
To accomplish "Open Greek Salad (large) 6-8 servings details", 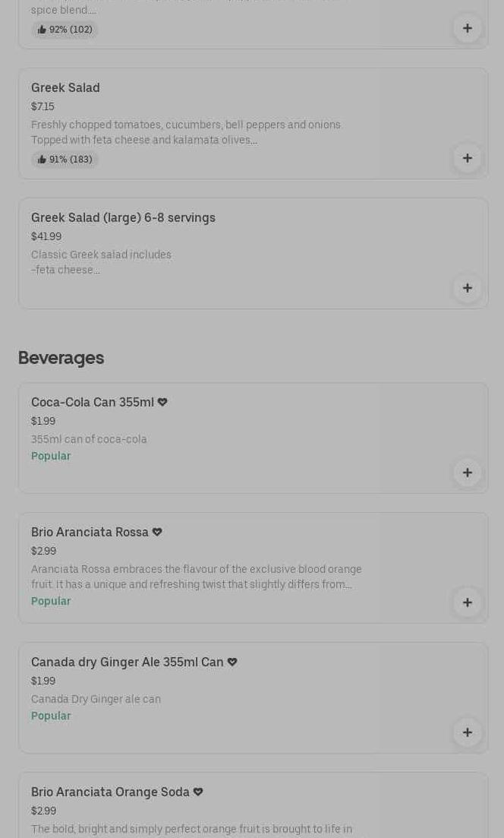I will tap(123, 217).
